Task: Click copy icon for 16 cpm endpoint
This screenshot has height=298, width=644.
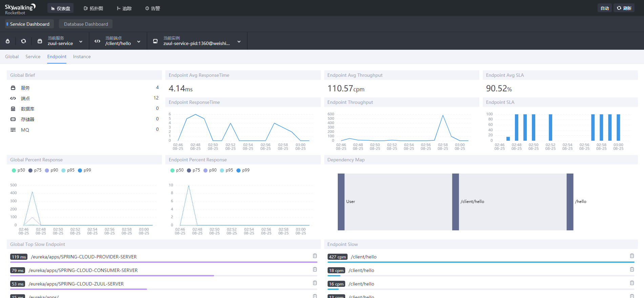Action: pyautogui.click(x=632, y=283)
